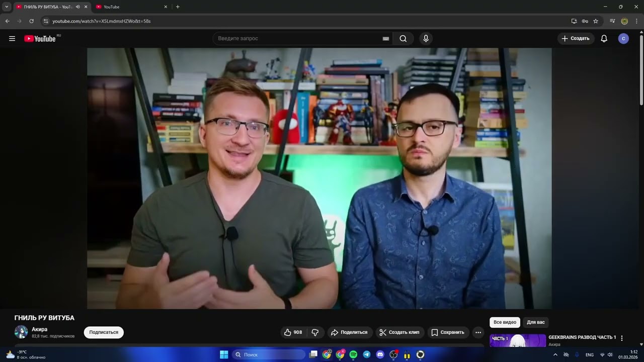Open the notifications bell
Image resolution: width=644 pixels, height=362 pixels.
pyautogui.click(x=604, y=39)
